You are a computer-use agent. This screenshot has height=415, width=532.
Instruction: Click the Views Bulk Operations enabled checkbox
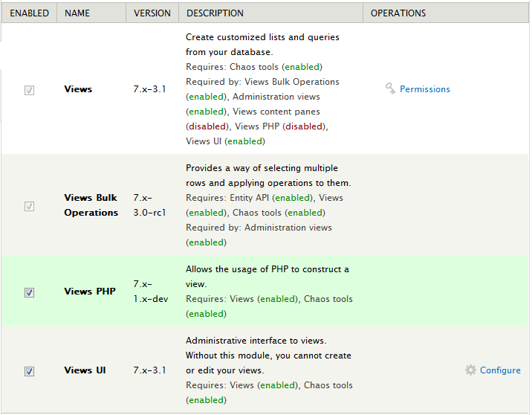29,206
